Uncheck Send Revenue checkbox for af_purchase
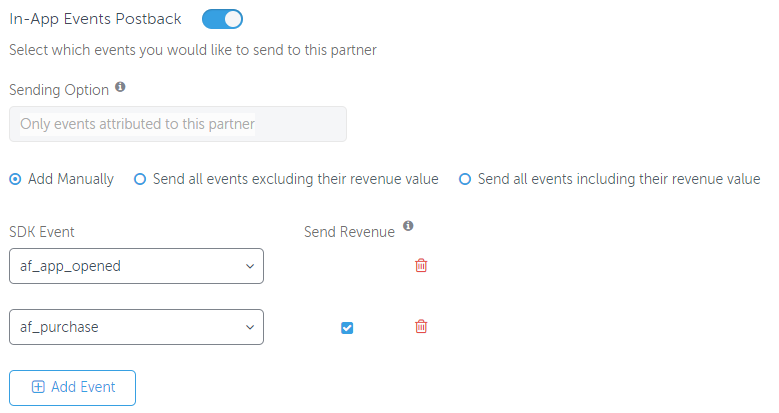Viewport: 779px width, 413px height. coord(347,327)
